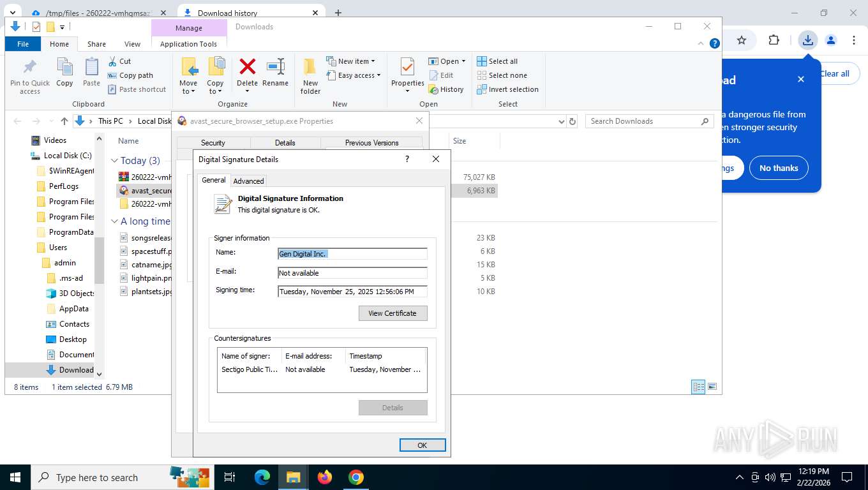Open Chrome profile avatar icon
This screenshot has height=490, width=868.
831,40
